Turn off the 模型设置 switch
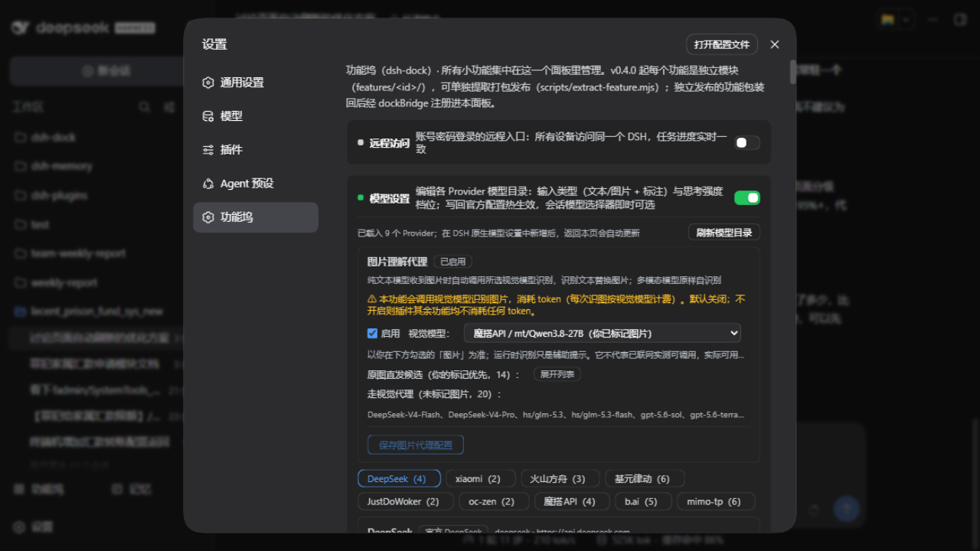This screenshot has width=980, height=551. [747, 198]
